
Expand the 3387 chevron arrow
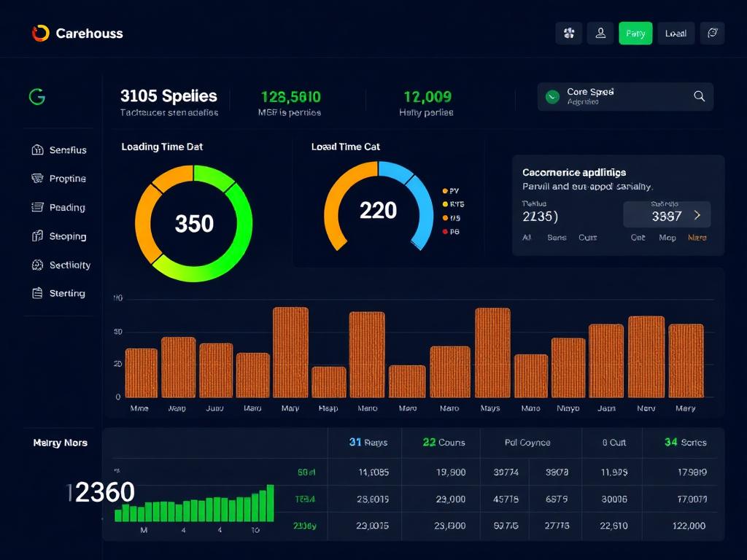tap(697, 215)
